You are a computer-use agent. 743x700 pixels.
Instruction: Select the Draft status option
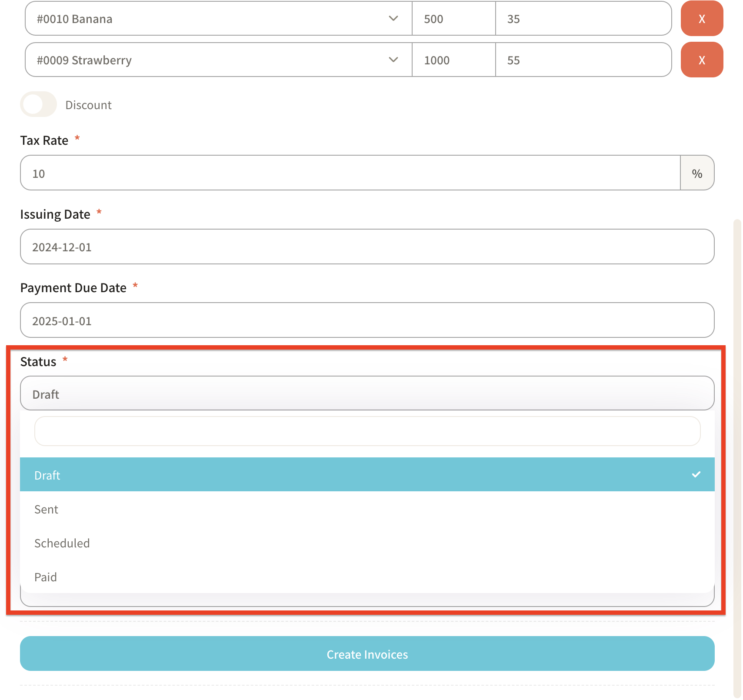click(367, 474)
